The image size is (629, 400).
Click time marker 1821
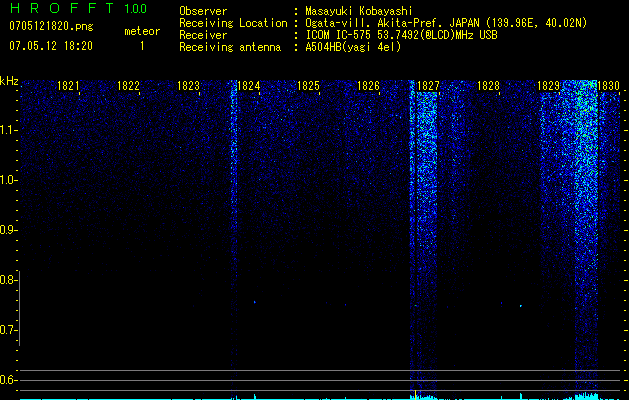[x=68, y=86]
